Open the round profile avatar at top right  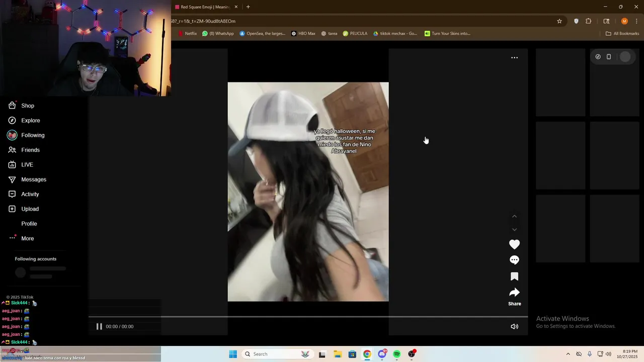point(625,57)
